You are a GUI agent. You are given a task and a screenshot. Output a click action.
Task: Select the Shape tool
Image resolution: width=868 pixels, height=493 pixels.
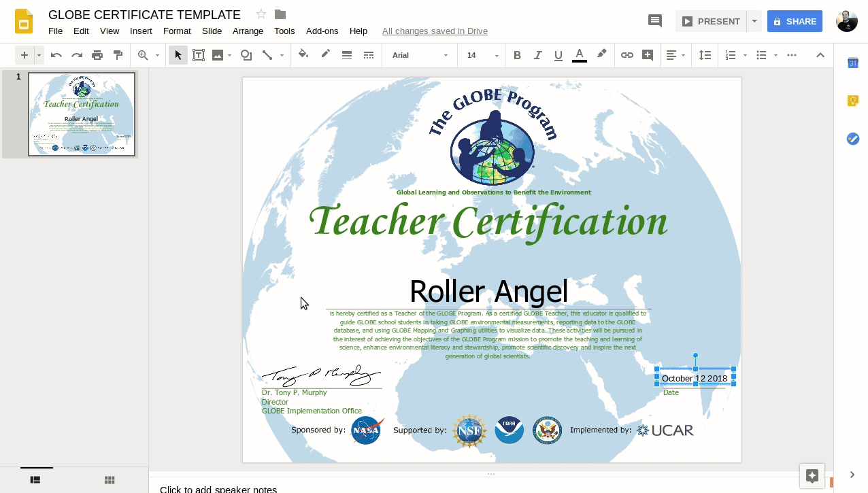pos(246,55)
